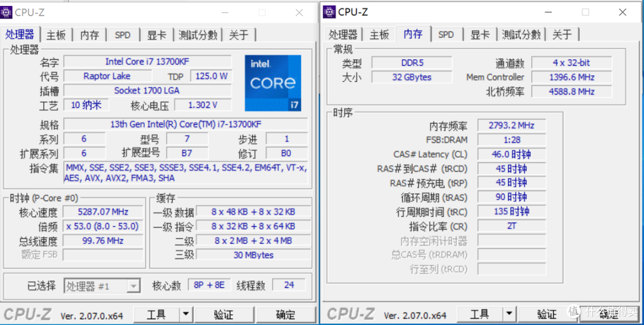644x325 pixels.
Task: Click the L1 data 8 x 48 KB + 8 x 32 KB
Action: (x=253, y=212)
